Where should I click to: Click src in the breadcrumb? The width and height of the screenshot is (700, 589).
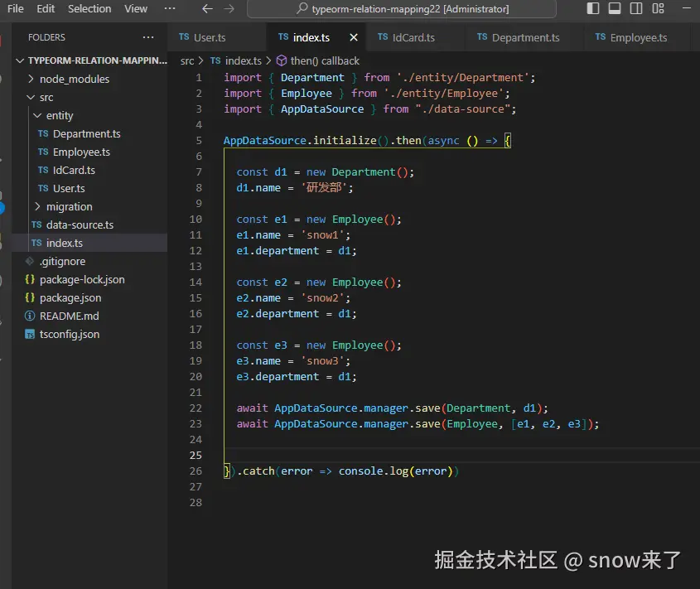187,61
